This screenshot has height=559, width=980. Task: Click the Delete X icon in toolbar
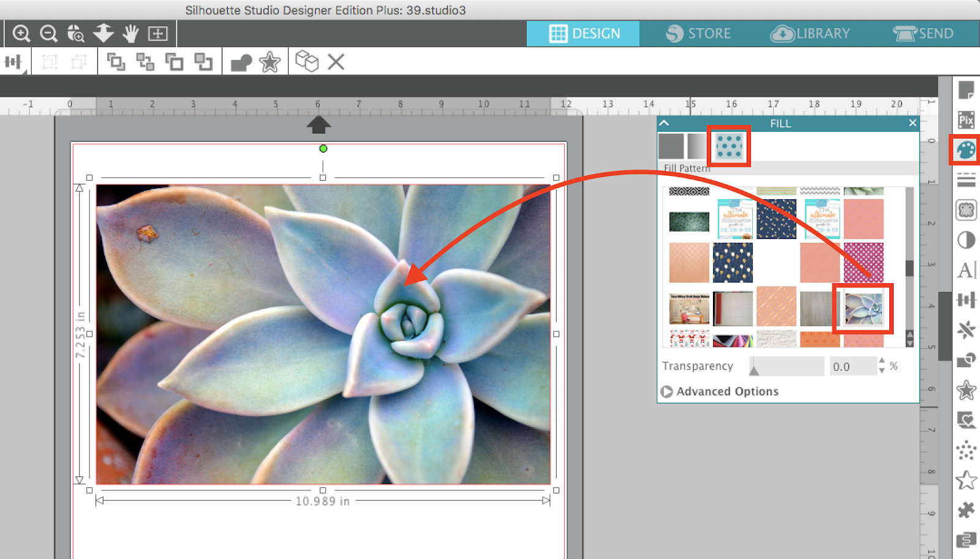tap(336, 62)
